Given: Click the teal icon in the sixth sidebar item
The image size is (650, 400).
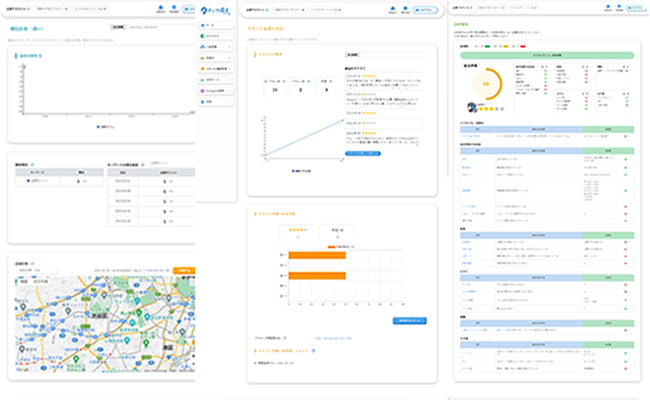Looking at the screenshot, I should point(202,80).
